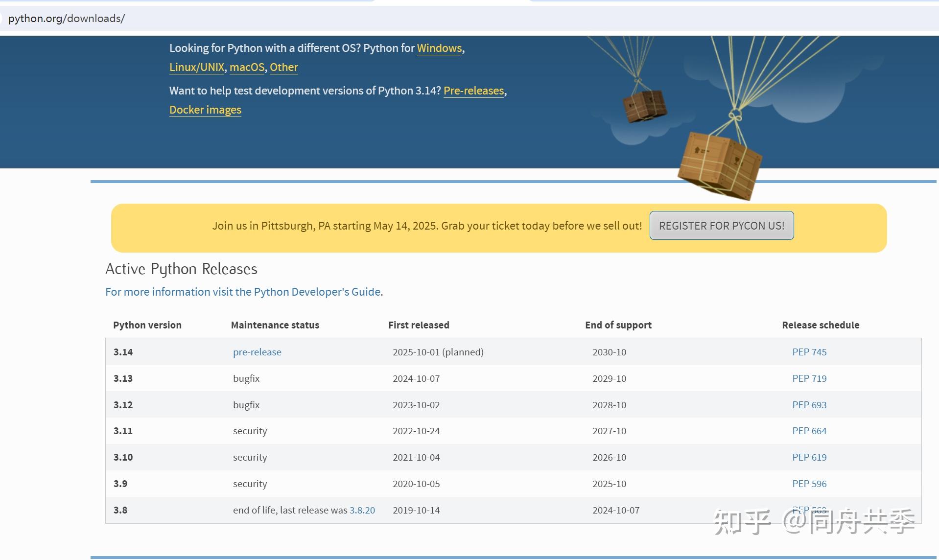Image resolution: width=939 pixels, height=560 pixels.
Task: Click the pre-release status link for 3.14
Action: pyautogui.click(x=257, y=352)
